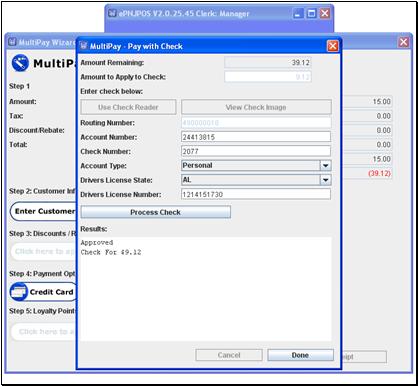Click the 'Account Type:' label

tap(103, 166)
